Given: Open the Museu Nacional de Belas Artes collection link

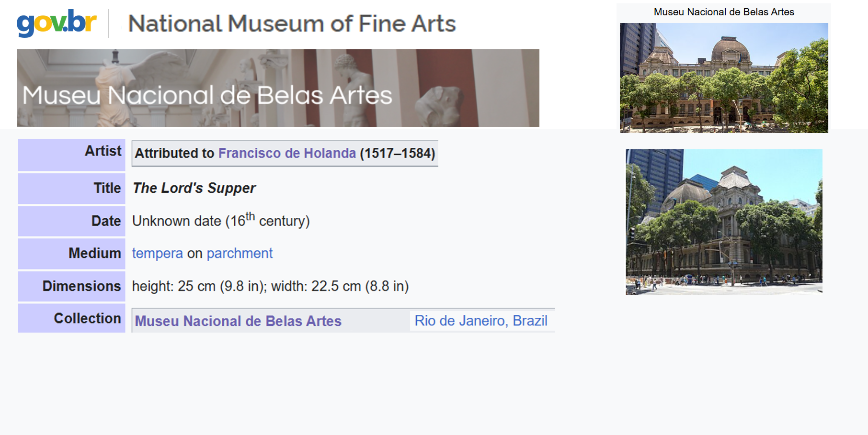Looking at the screenshot, I should [238, 321].
